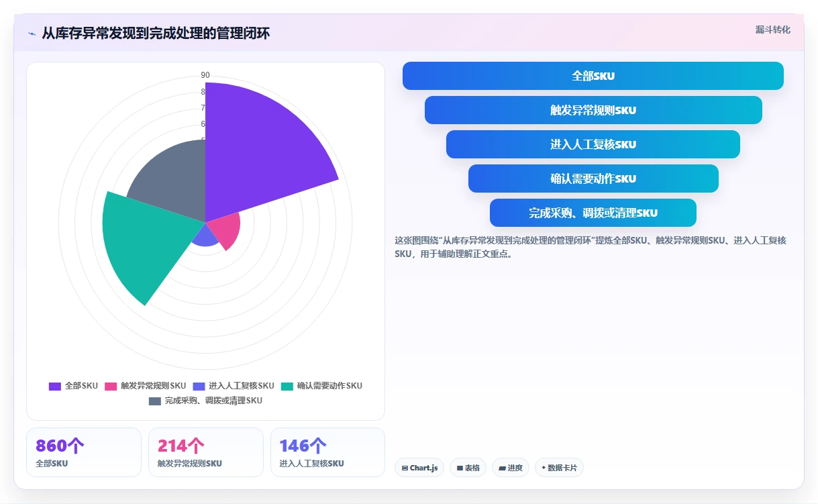
Task: Click the 确认需要动作SKU funnel bar
Action: (593, 179)
